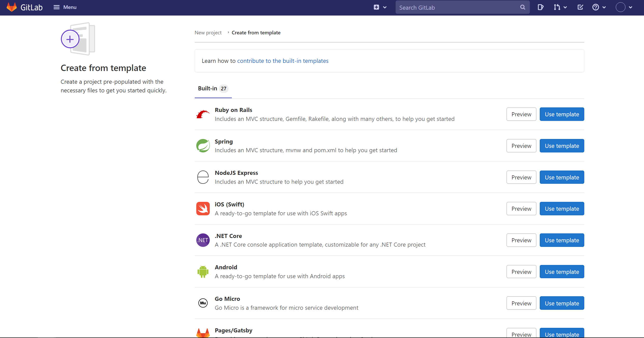
Task: Open the Issues icon in navbar
Action: point(541,7)
